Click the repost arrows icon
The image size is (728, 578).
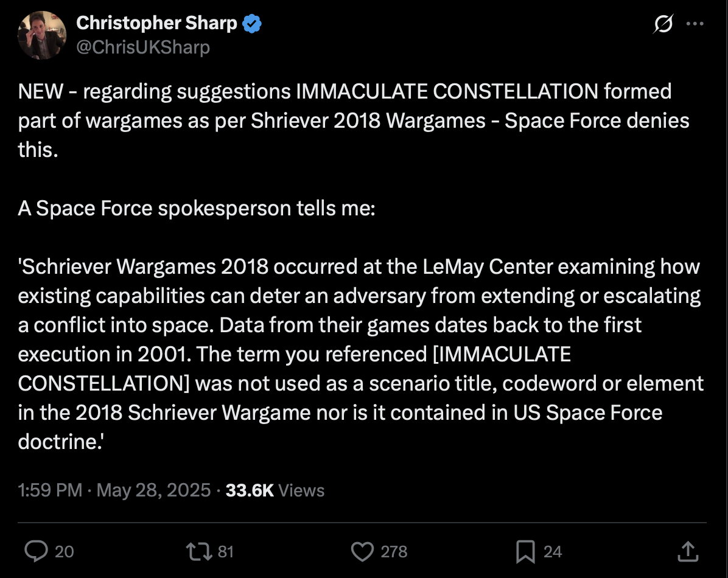(198, 552)
